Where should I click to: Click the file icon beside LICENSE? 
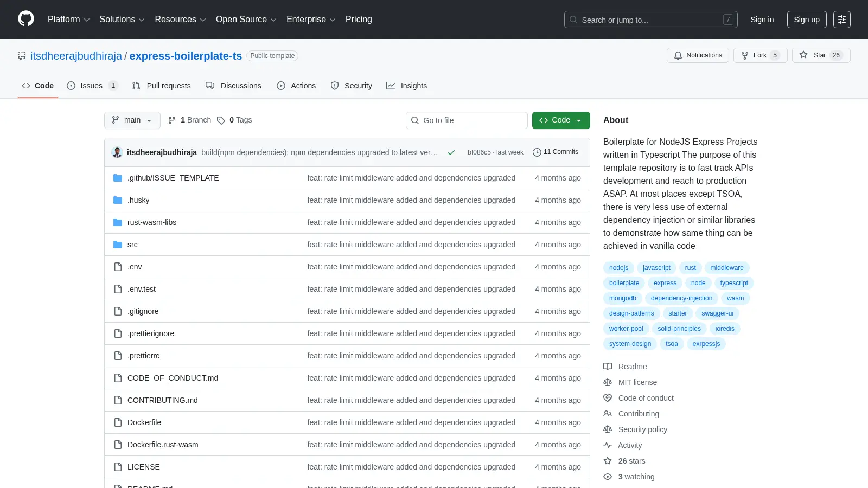(118, 467)
